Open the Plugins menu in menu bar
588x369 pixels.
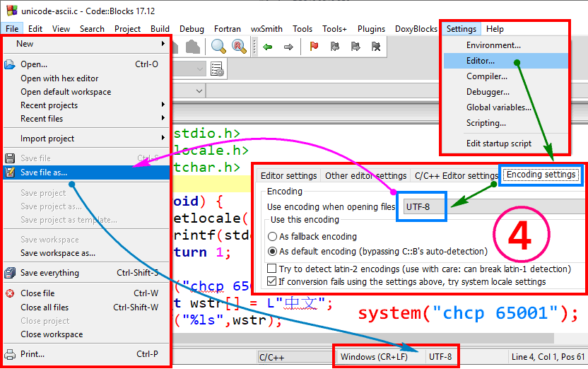tap(371, 29)
